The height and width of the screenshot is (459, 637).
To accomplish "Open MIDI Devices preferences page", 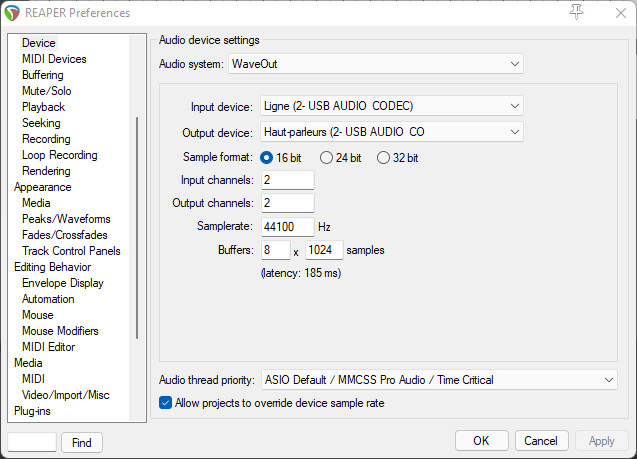I will (x=54, y=59).
